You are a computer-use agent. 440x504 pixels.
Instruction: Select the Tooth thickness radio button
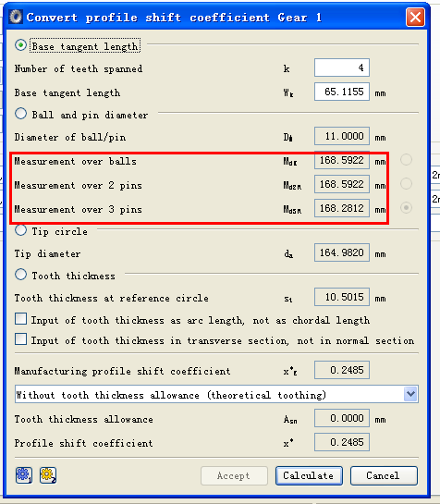tap(20, 275)
